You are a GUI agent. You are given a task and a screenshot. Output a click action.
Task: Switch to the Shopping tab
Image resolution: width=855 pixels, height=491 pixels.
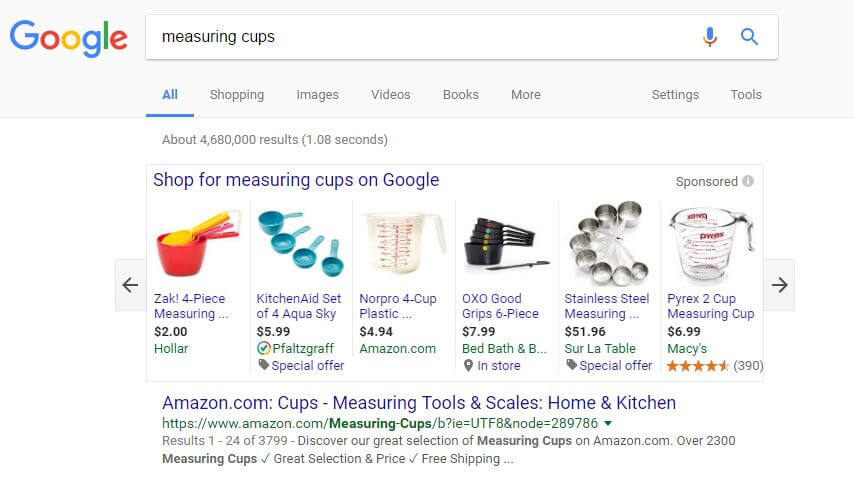click(237, 94)
